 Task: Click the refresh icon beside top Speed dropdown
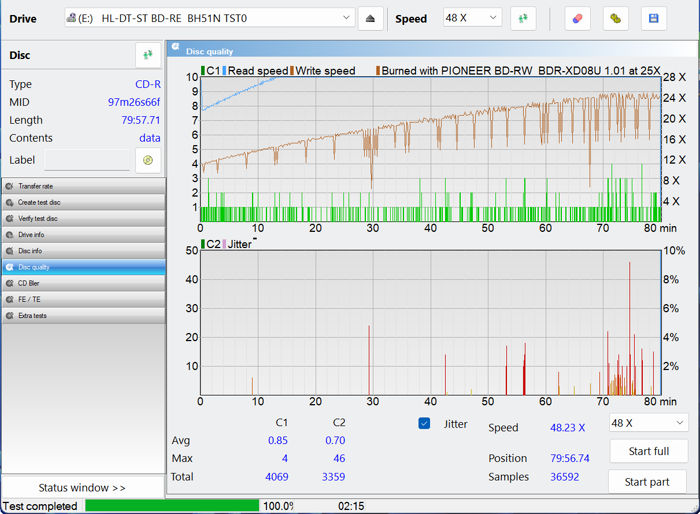tap(523, 18)
